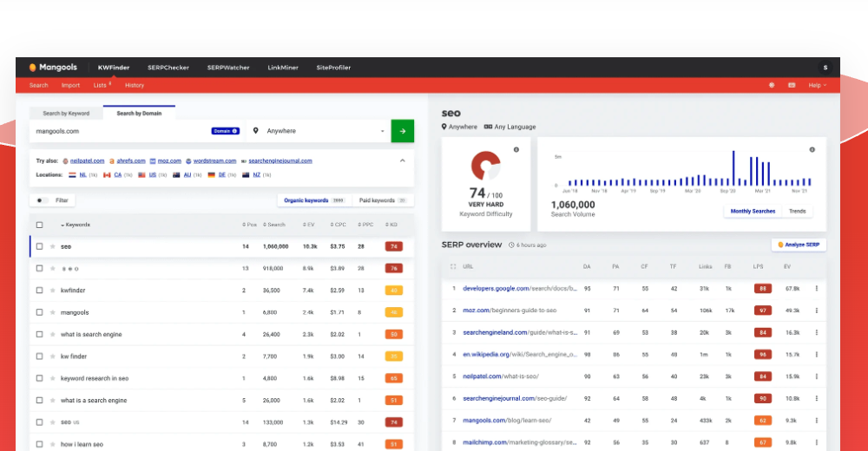Screen dimensions: 868x451
Task: Open options menu for mangools.com result
Action: [817, 421]
